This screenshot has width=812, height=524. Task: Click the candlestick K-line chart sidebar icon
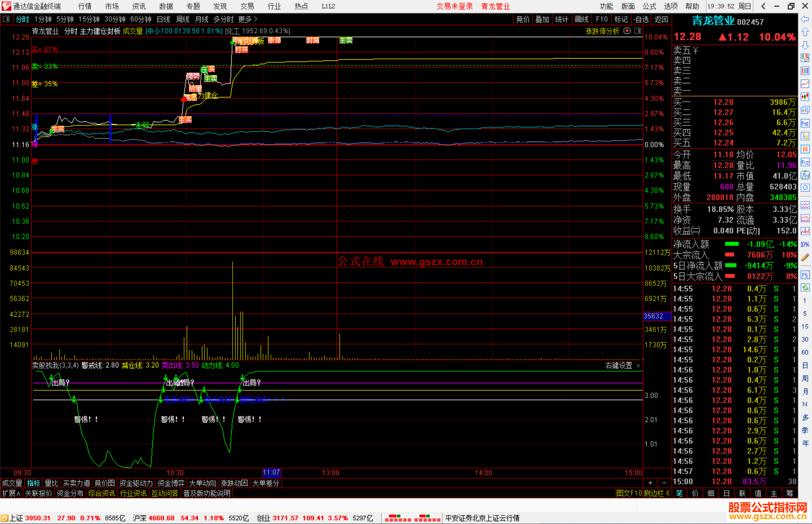[x=805, y=97]
